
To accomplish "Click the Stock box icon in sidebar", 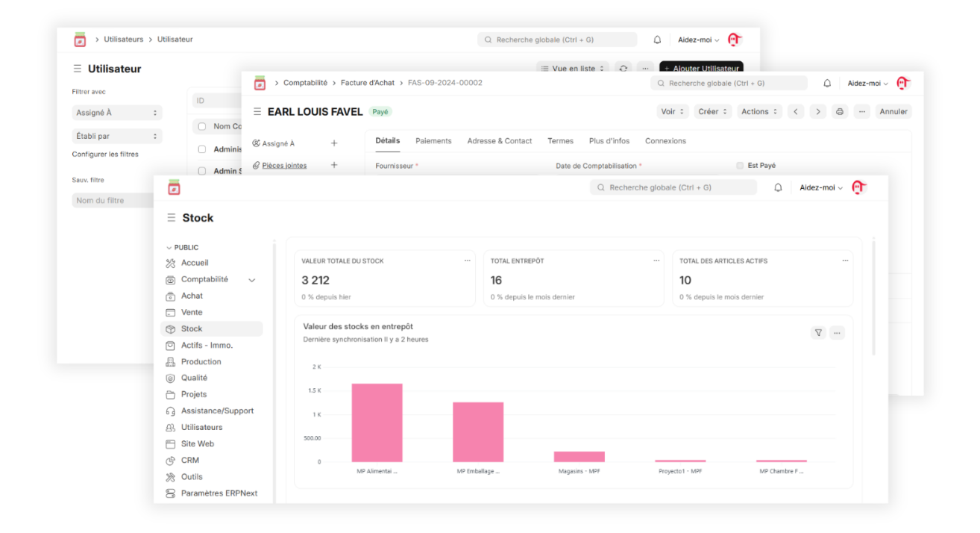I will 170,328.
